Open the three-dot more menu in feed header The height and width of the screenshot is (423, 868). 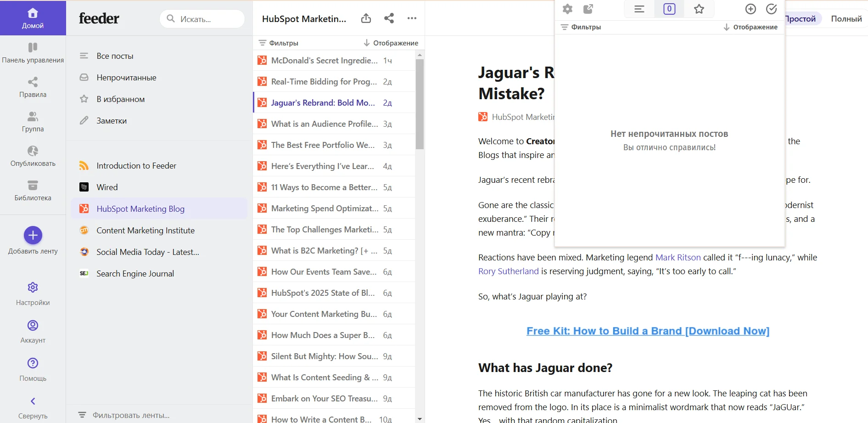[412, 18]
